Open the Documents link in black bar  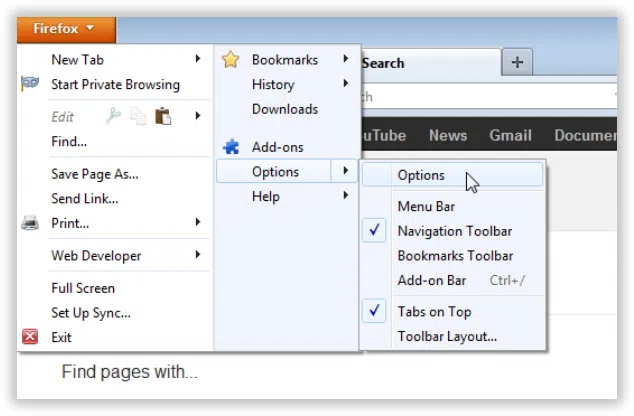click(585, 135)
